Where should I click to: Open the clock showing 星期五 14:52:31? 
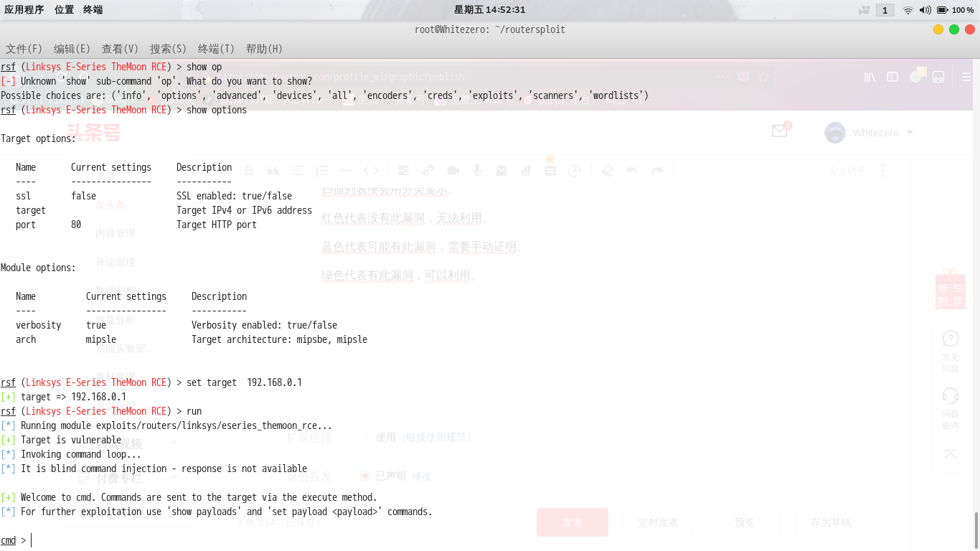[489, 9]
